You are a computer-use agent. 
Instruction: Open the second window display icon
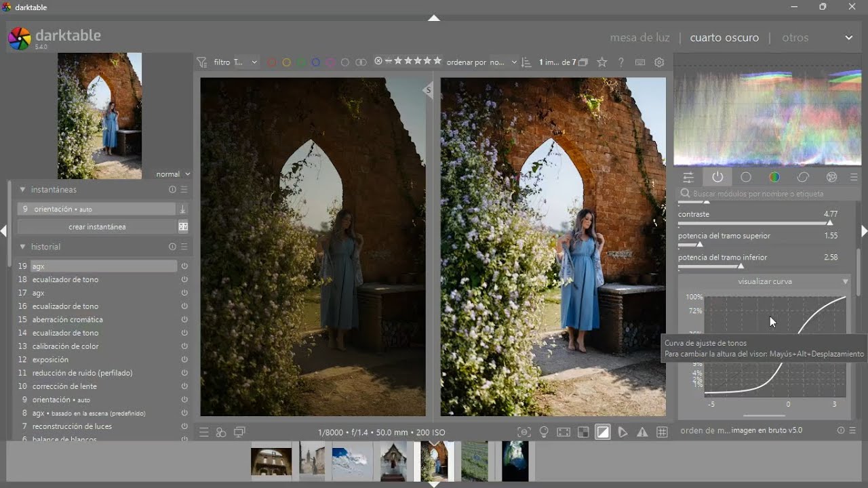pos(239,432)
